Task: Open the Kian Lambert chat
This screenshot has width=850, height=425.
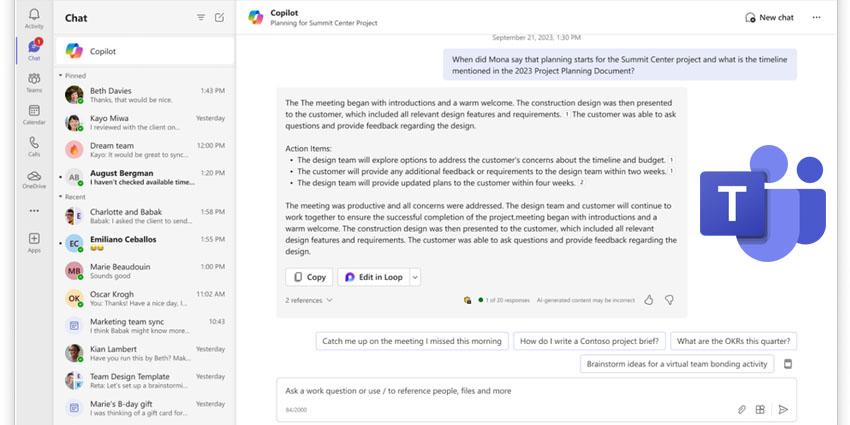Action: coord(145,353)
